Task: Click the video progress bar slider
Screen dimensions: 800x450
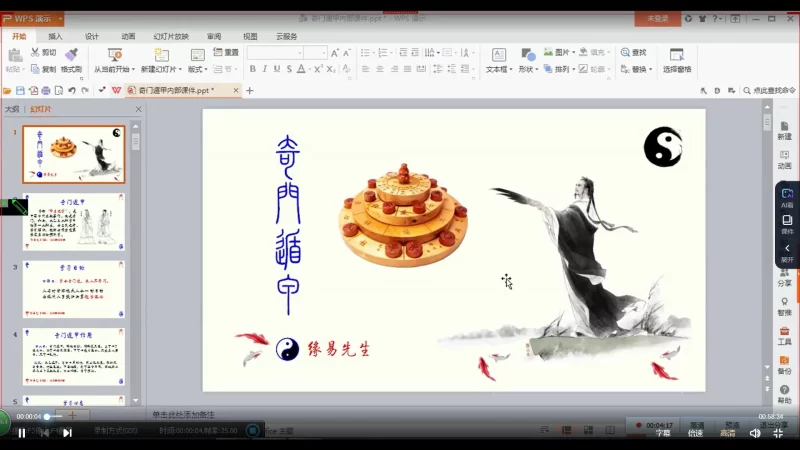Action: (x=47, y=416)
